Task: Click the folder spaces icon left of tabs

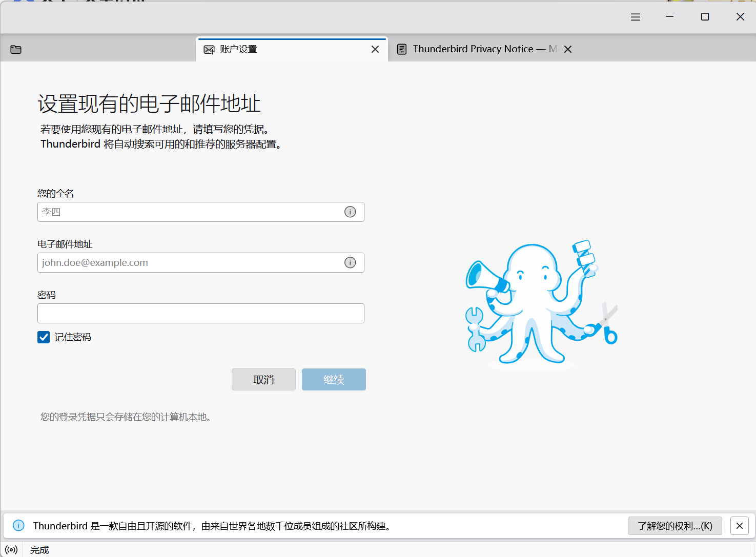Action: pos(16,49)
